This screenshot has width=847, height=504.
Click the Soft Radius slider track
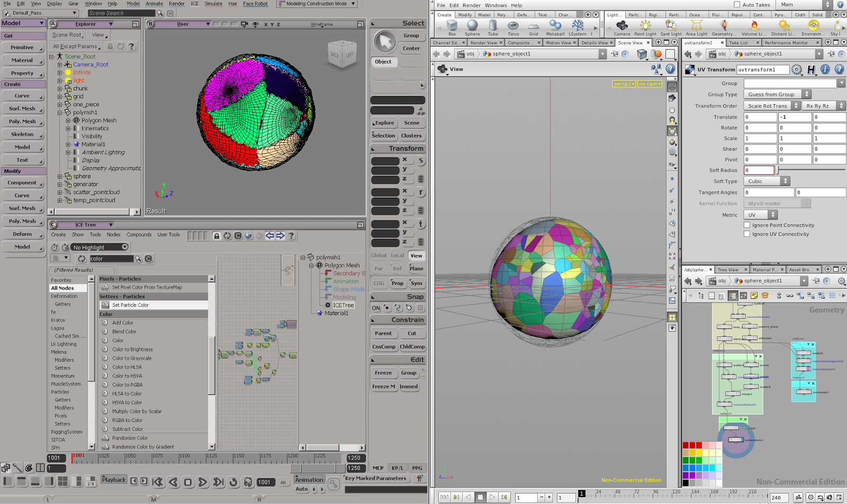point(811,170)
